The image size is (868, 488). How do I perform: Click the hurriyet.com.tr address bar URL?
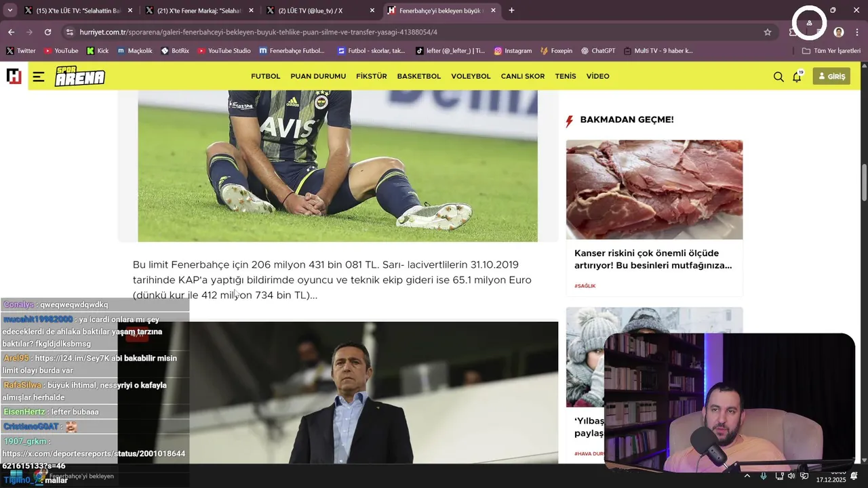point(258,32)
